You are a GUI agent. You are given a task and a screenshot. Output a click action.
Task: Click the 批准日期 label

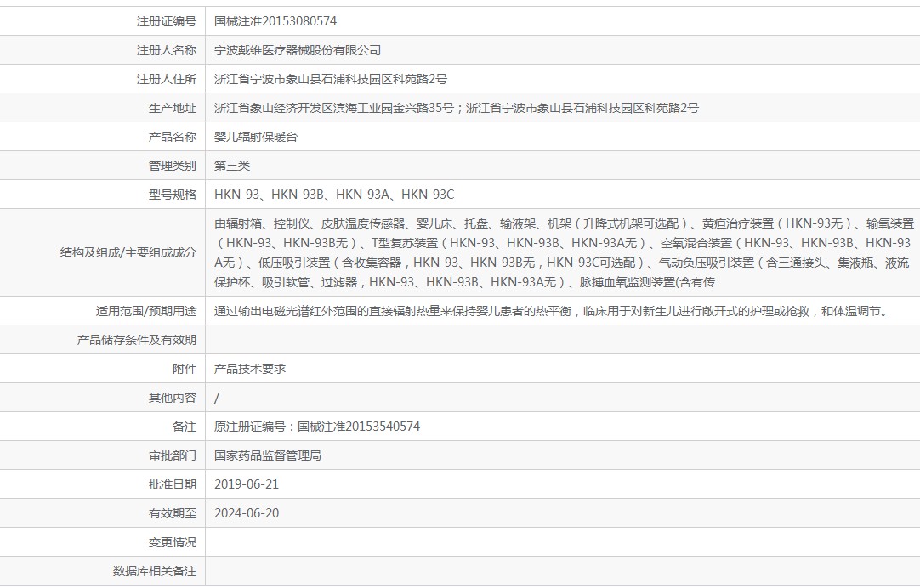click(172, 484)
